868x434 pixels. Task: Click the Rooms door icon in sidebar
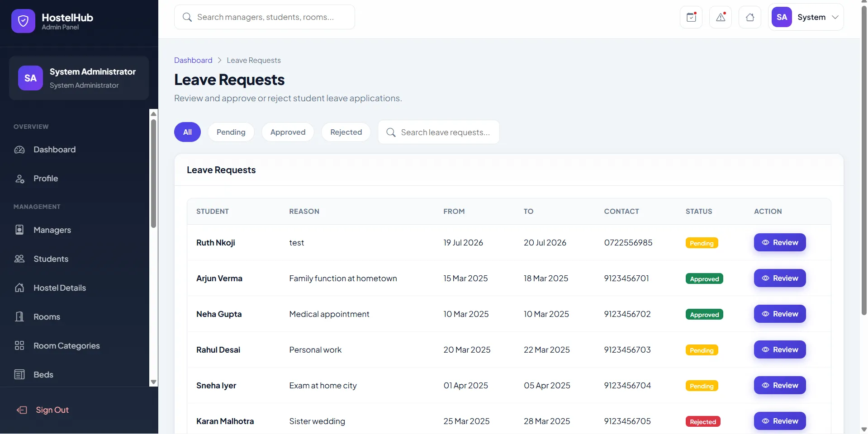pos(19,316)
